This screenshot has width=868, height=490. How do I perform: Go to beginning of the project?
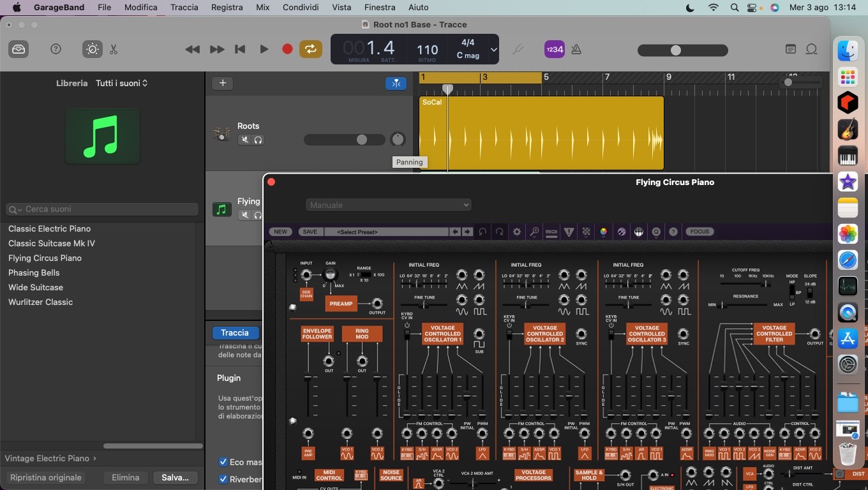pos(240,49)
